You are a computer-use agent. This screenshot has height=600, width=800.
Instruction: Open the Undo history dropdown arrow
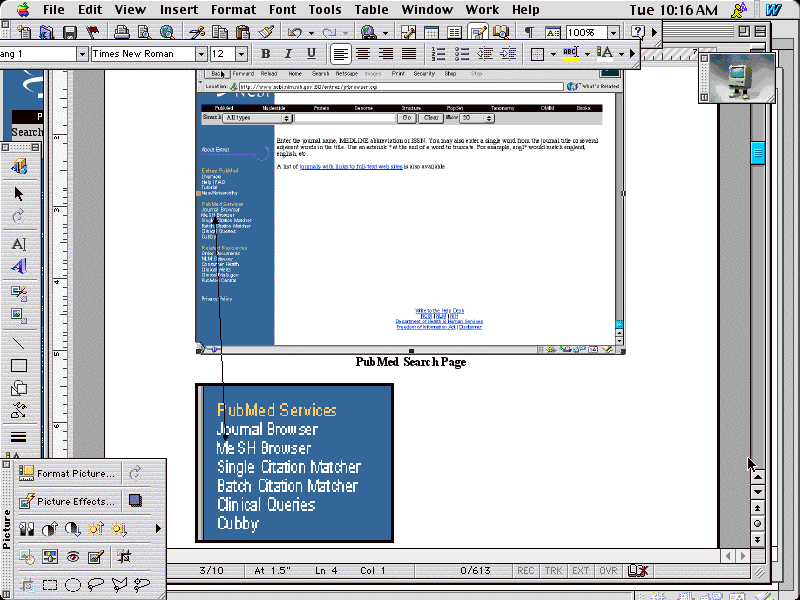(x=311, y=33)
